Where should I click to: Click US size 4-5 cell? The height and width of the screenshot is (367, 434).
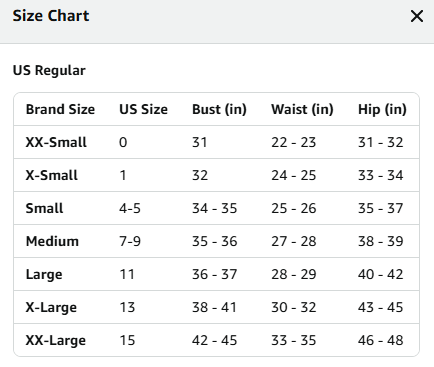point(130,208)
